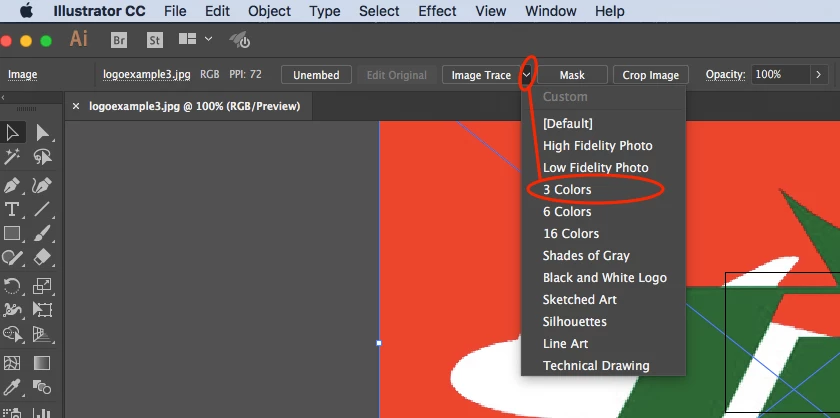Screen dimensions: 840x418
Task: Open the Type menu
Action: tap(325, 11)
